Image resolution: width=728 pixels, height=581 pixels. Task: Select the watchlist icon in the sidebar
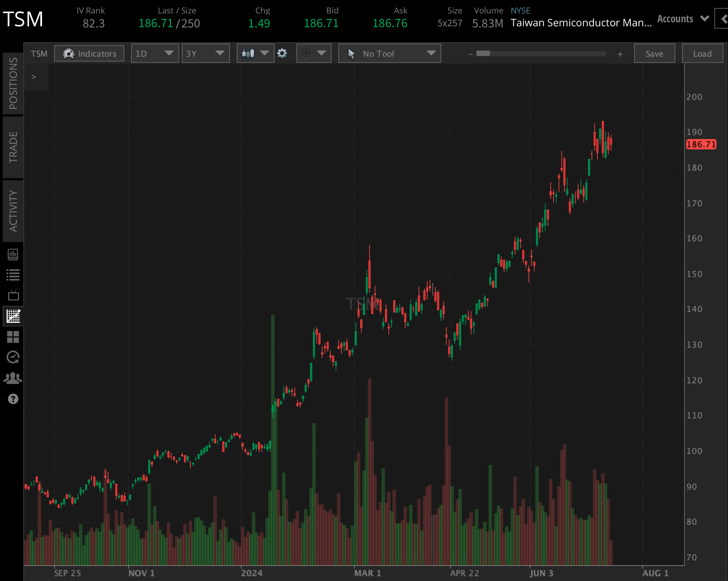click(13, 274)
